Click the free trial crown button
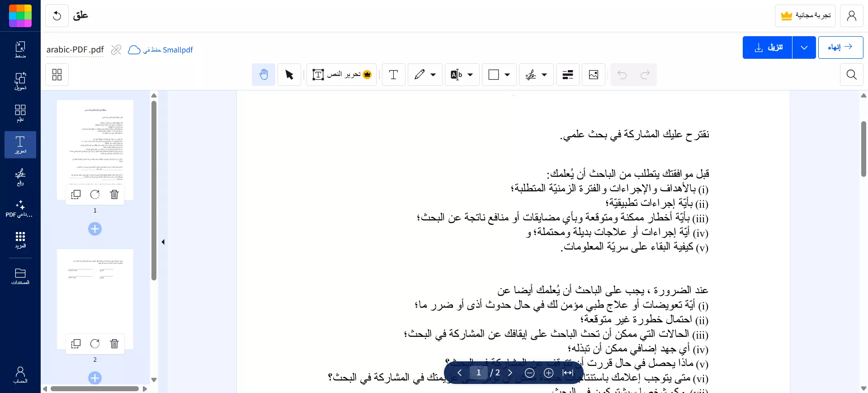 [x=805, y=16]
